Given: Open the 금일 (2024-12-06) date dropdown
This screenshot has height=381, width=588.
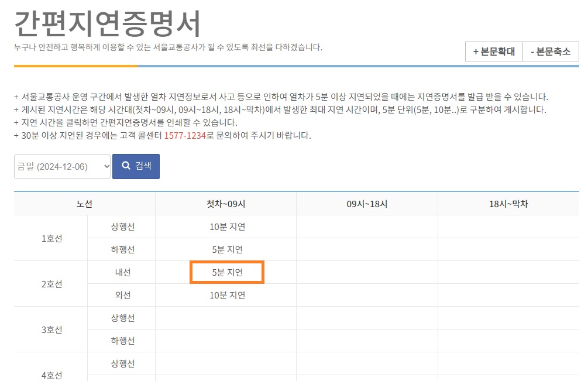Looking at the screenshot, I should click(61, 166).
